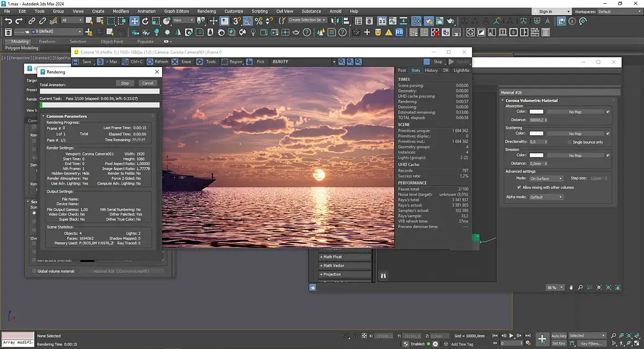The height and width of the screenshot is (349, 644).
Task: Switch to the LightMix tab
Action: (x=461, y=70)
